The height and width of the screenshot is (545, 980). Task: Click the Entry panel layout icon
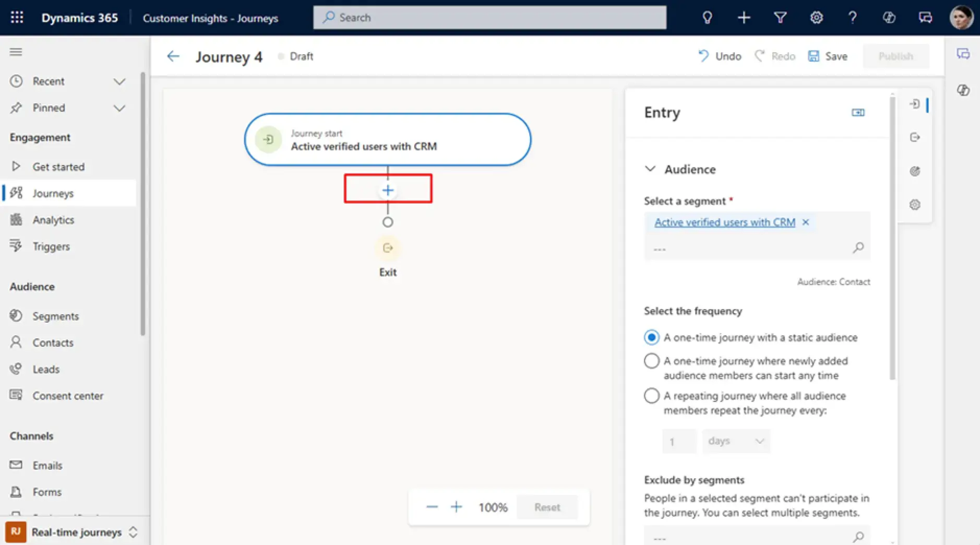click(x=858, y=112)
